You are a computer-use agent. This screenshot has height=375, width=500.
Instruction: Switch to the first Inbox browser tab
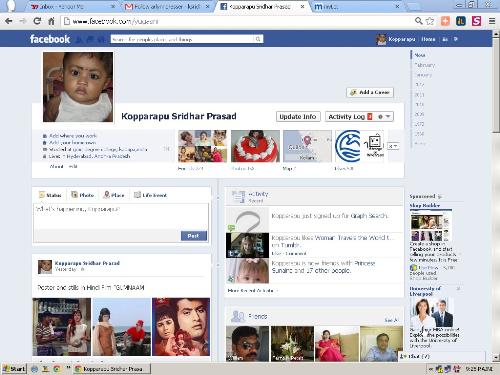coord(72,6)
